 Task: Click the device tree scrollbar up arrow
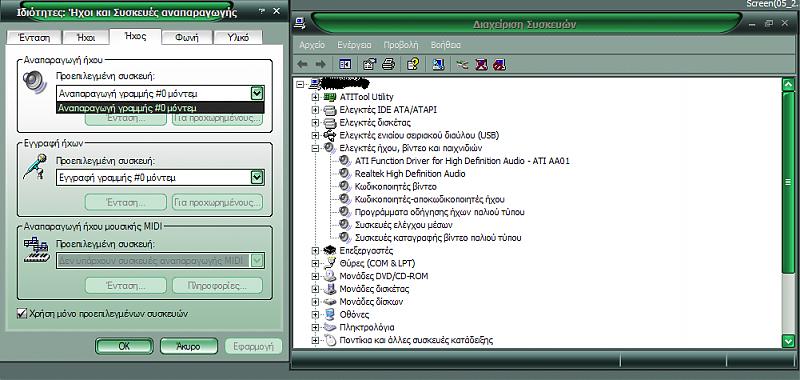(x=788, y=84)
